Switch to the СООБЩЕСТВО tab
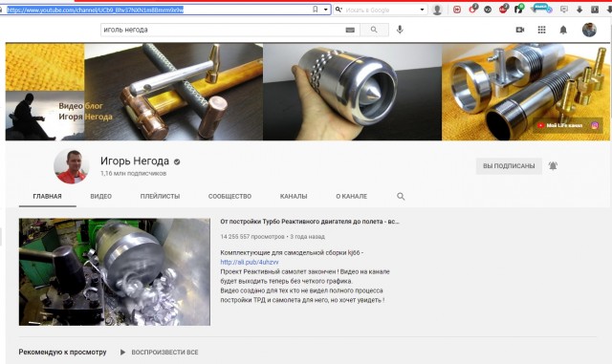Viewport: 612px width, 364px height. tap(229, 196)
